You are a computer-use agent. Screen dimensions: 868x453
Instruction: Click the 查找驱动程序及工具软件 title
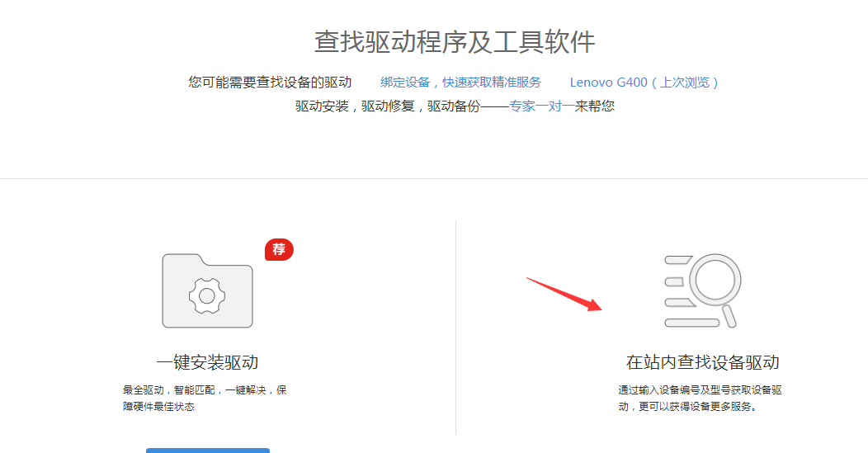pyautogui.click(x=455, y=42)
